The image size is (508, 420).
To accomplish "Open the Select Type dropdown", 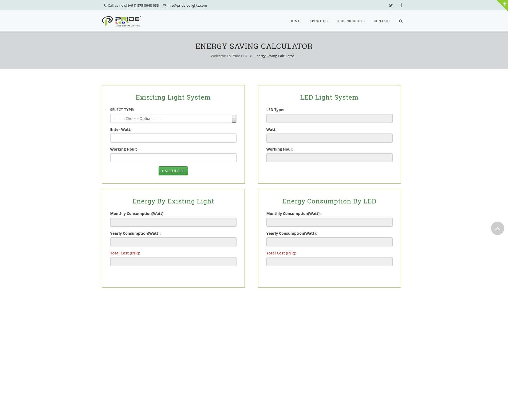I will coord(170,118).
